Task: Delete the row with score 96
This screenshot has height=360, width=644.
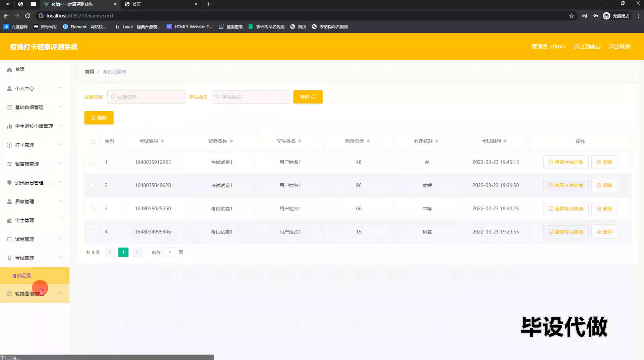Action: pos(604,185)
